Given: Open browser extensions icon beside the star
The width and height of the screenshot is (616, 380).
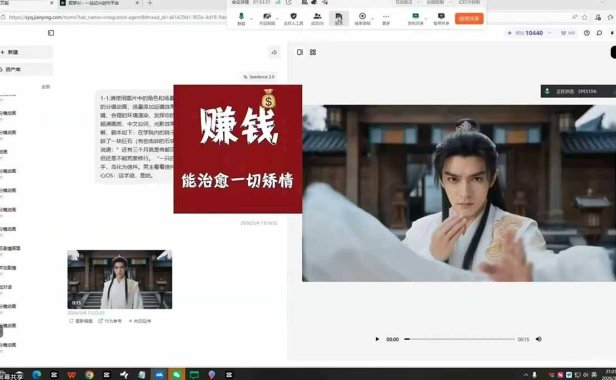Looking at the screenshot, I should [x=598, y=17].
